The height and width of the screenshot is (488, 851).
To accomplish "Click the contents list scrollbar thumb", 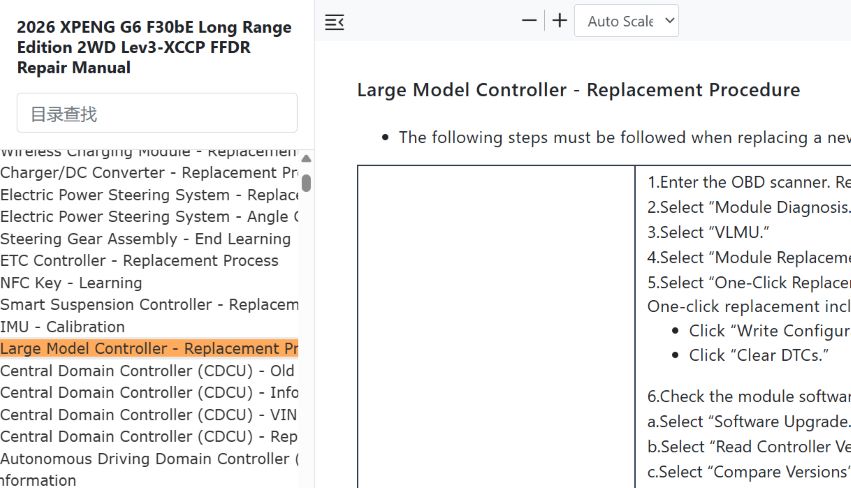I will 306,183.
